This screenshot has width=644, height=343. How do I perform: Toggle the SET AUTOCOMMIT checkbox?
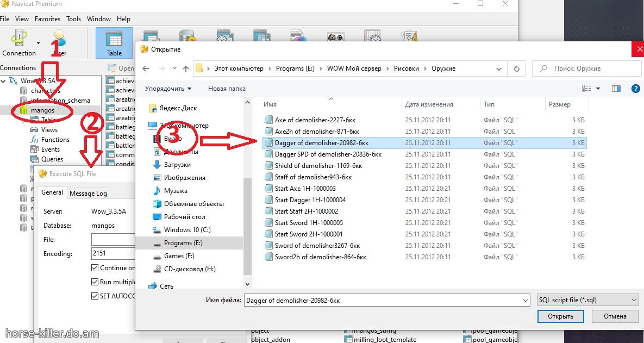click(x=95, y=296)
